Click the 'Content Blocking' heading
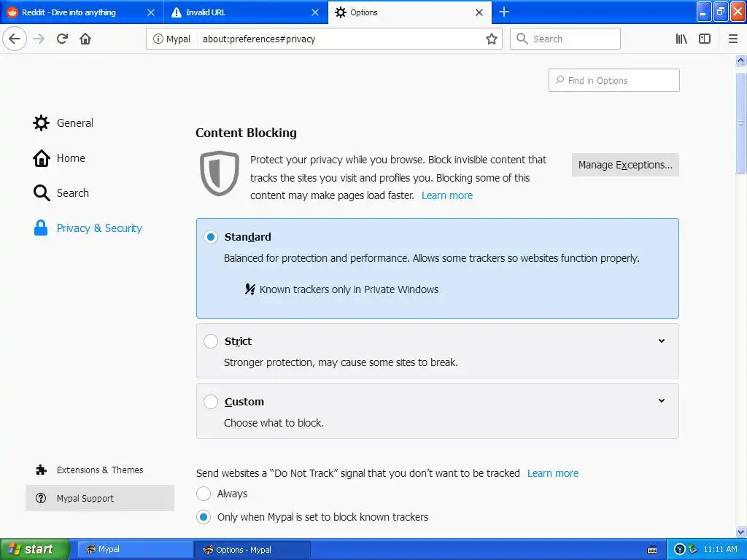Image resolution: width=747 pixels, height=560 pixels. (246, 133)
